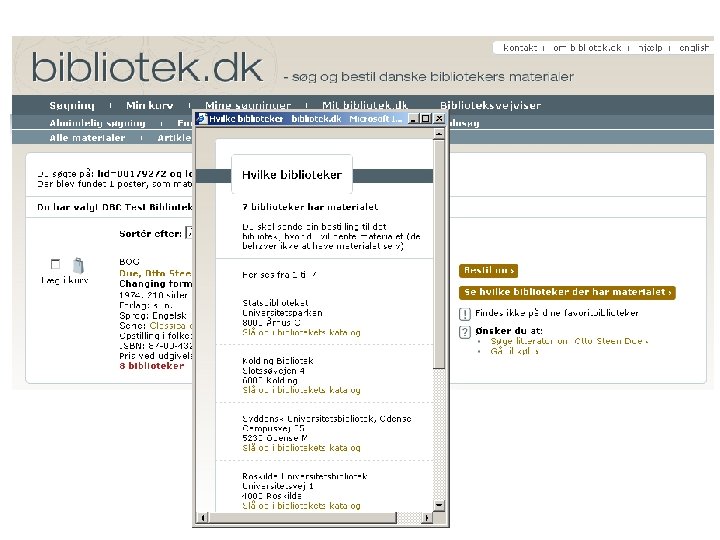Open the Søgning menu item

coord(72,106)
